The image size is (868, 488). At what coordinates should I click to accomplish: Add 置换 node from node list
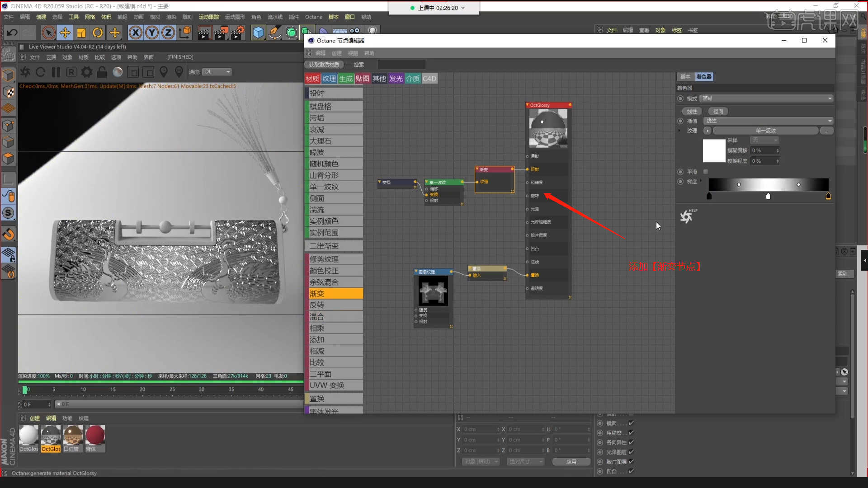point(334,399)
